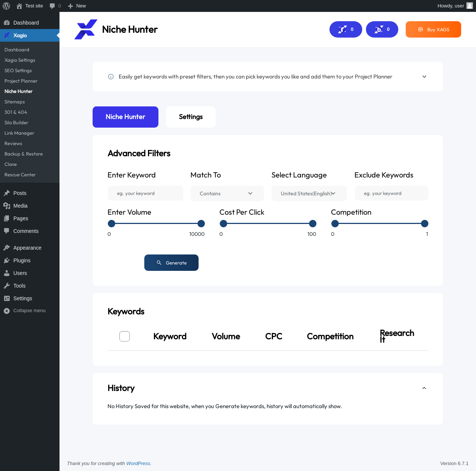The width and height of the screenshot is (476, 471).
Task: Open Dashboard in the Xagio submenu
Action: click(17, 50)
